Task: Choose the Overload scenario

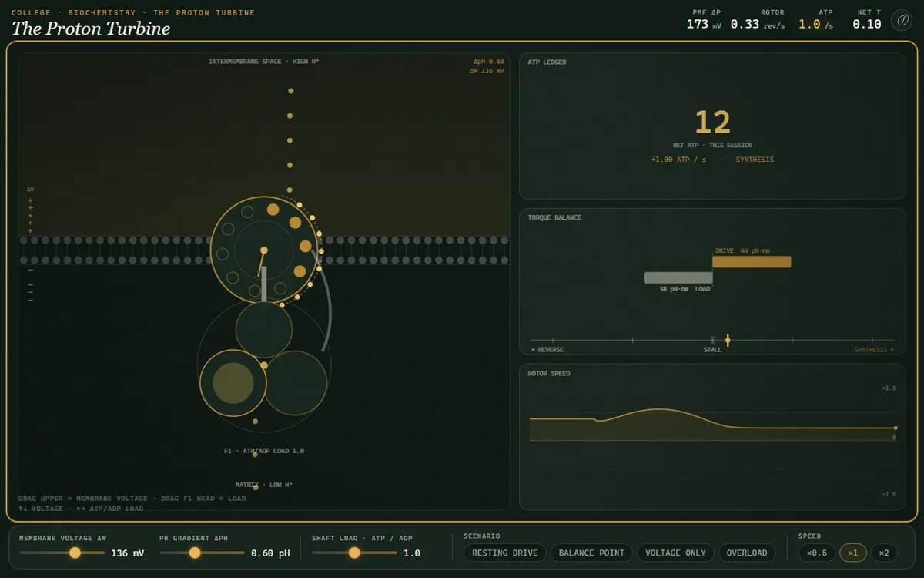Action: click(747, 553)
